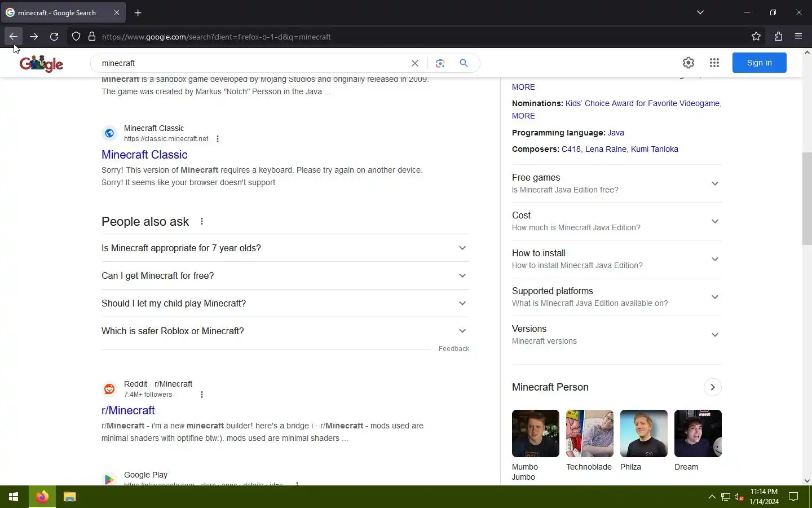Open the Dream thumbnail
This screenshot has width=812, height=508.
(x=698, y=433)
